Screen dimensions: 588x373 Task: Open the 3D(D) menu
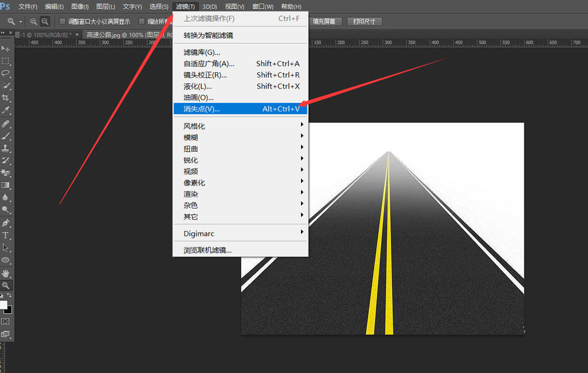[210, 6]
